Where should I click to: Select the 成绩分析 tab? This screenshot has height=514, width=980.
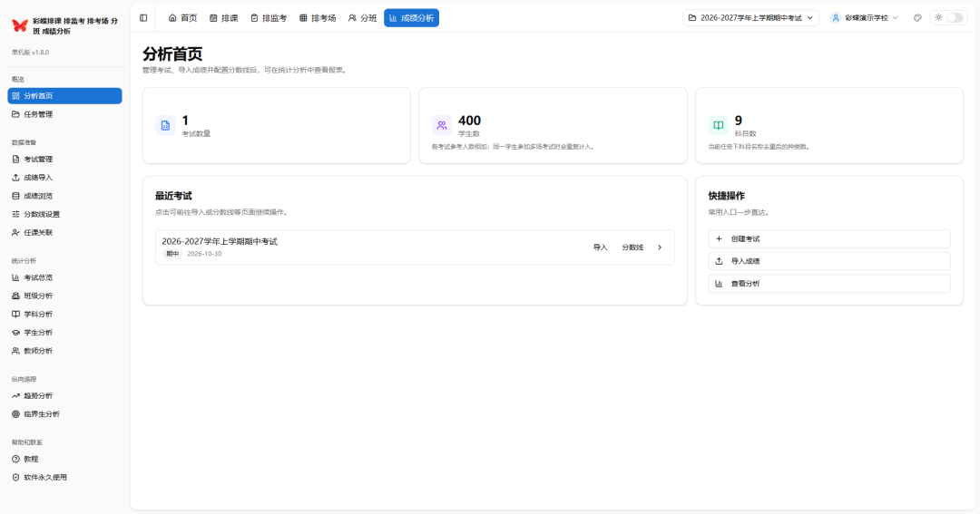point(411,18)
